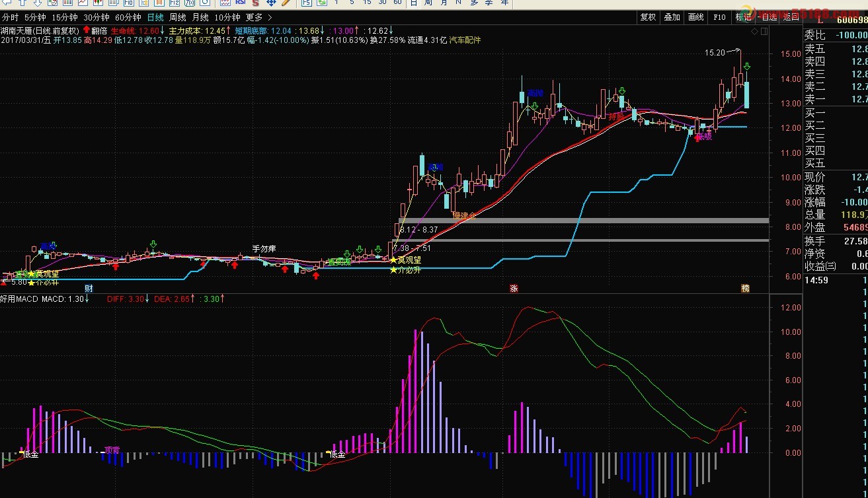
Task: Open the F10 company info
Action: (x=720, y=17)
